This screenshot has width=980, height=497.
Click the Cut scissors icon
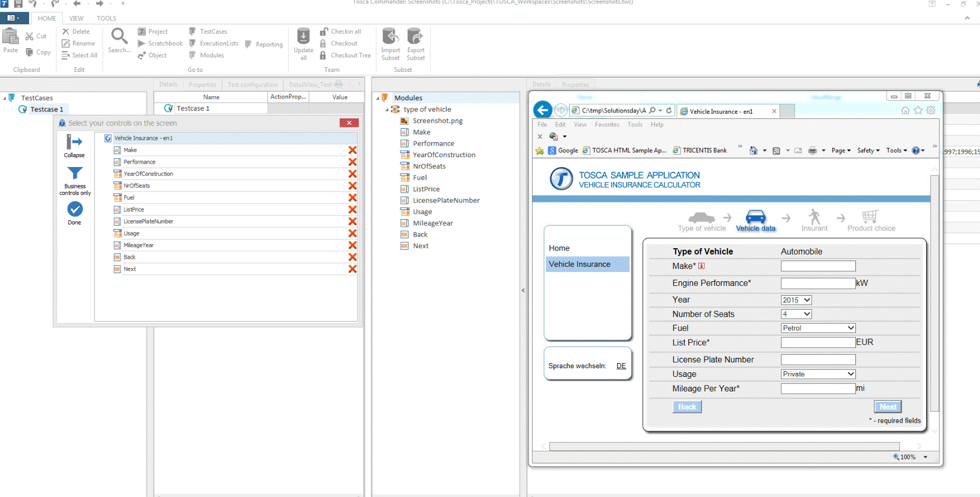tap(30, 36)
